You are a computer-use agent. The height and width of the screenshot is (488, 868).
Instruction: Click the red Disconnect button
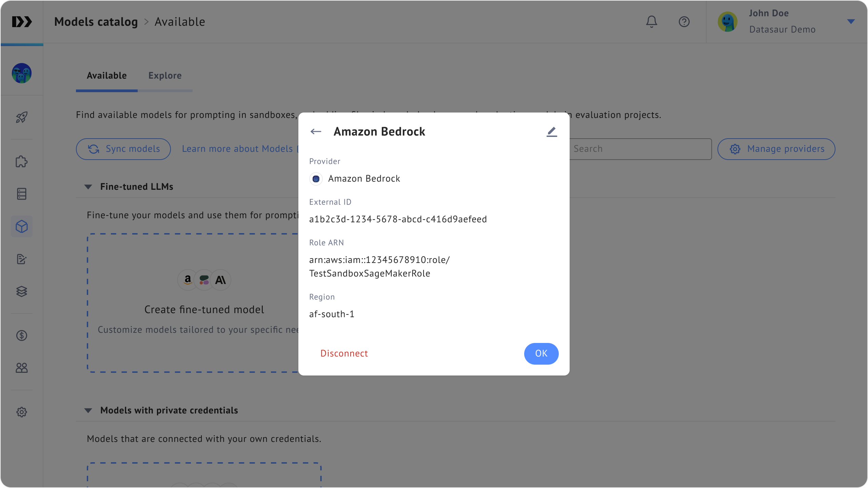344,353
